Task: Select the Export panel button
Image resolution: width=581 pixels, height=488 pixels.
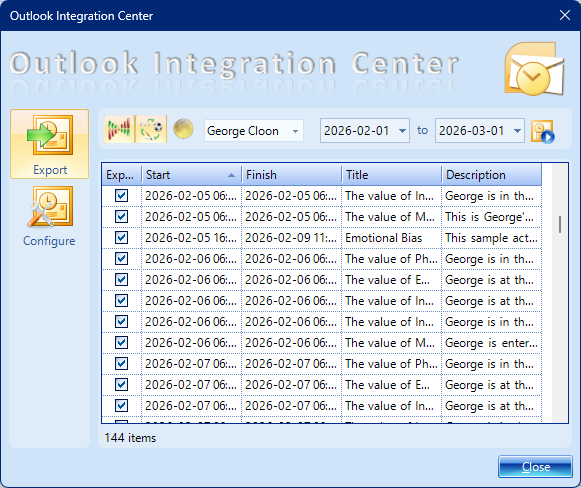Action: coord(49,144)
